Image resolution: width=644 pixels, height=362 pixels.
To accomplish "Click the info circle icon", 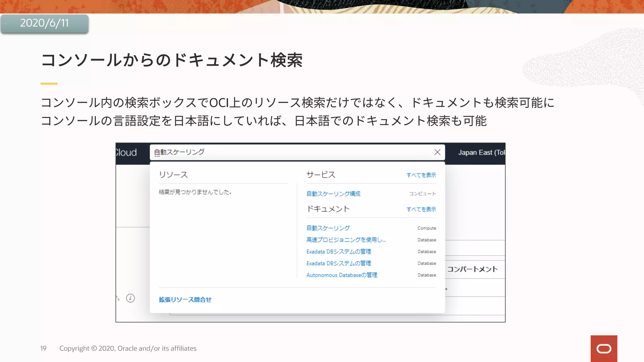I will 130,298.
